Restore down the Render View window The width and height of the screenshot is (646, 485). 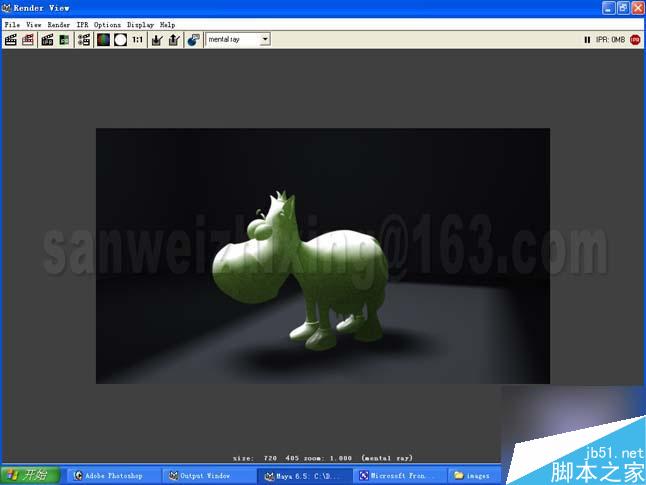point(623,8)
